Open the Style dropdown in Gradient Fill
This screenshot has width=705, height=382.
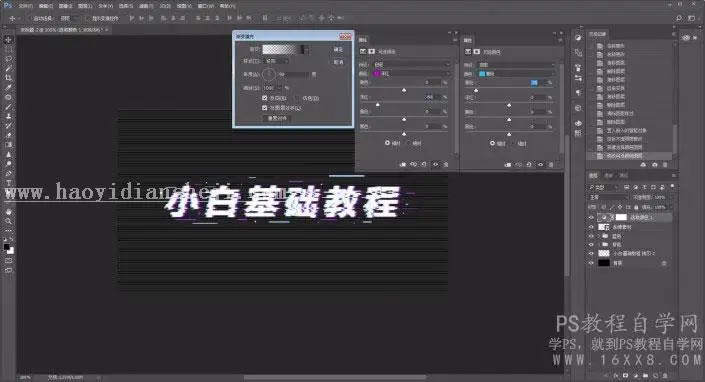coord(277,61)
